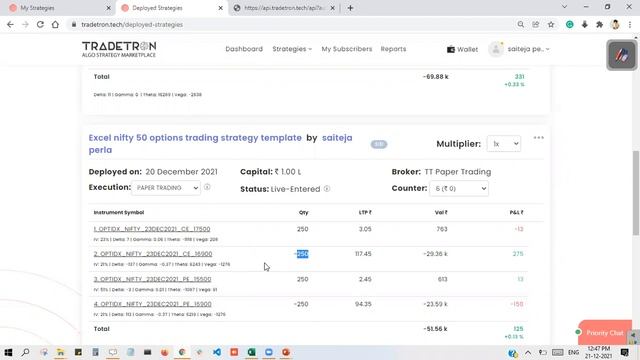Open the NIFTY 23DEC2021 PE 16900 instrument
The height and width of the screenshot is (360, 640).
pyautogui.click(x=152, y=304)
